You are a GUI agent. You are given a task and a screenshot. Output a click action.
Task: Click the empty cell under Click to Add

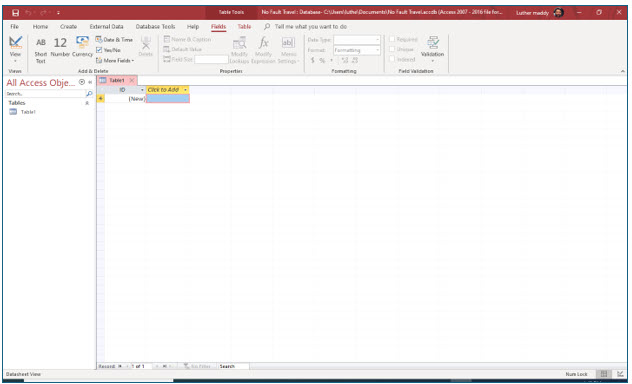pos(168,99)
